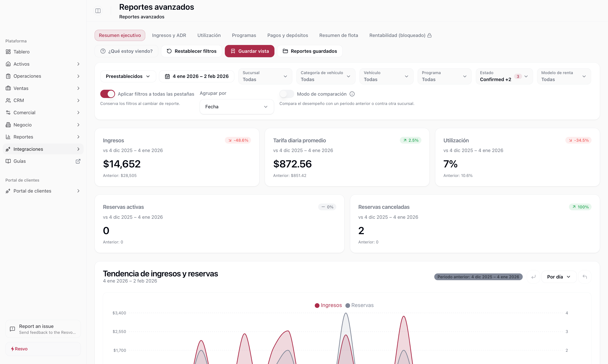608x364 pixels.
Task: Select the CRM icon in the sidebar
Action: pyautogui.click(x=8, y=100)
